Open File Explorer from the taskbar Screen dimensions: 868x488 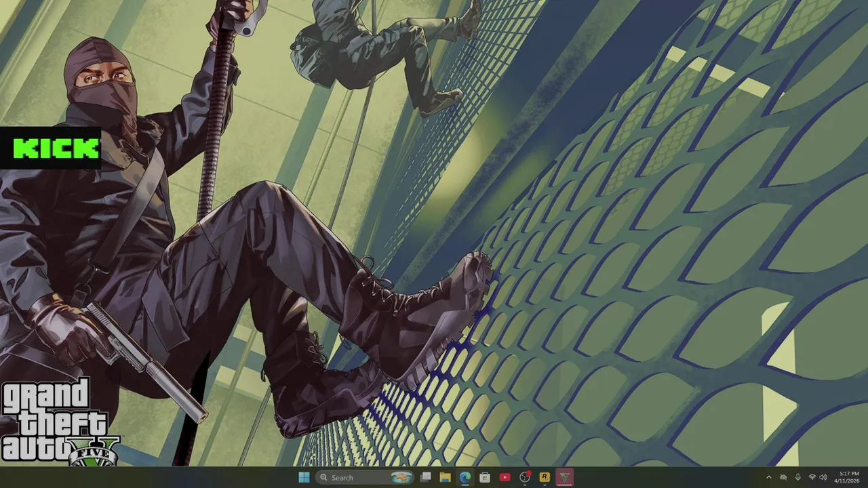446,477
